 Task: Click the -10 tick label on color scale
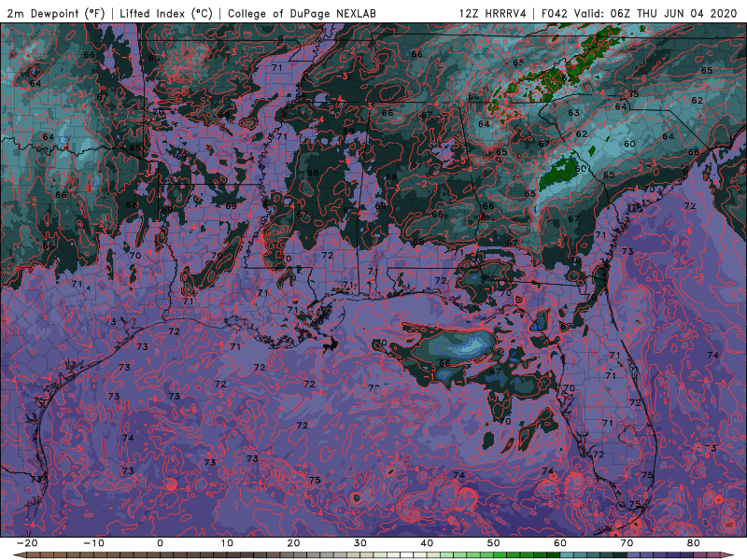point(93,543)
